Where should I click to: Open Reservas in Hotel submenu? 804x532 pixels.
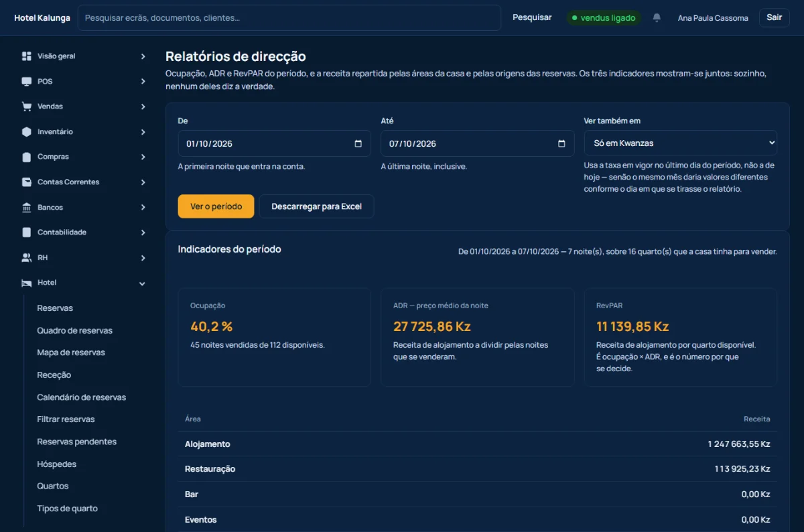point(55,308)
